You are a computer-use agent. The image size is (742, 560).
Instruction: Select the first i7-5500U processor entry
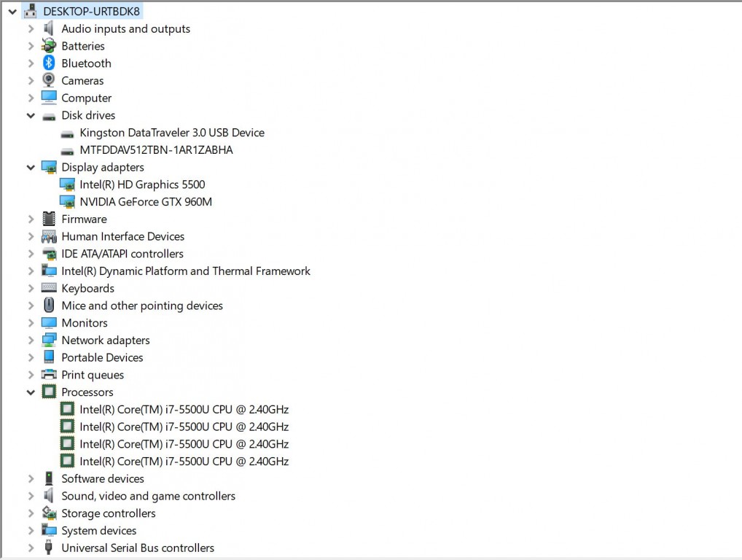point(184,410)
